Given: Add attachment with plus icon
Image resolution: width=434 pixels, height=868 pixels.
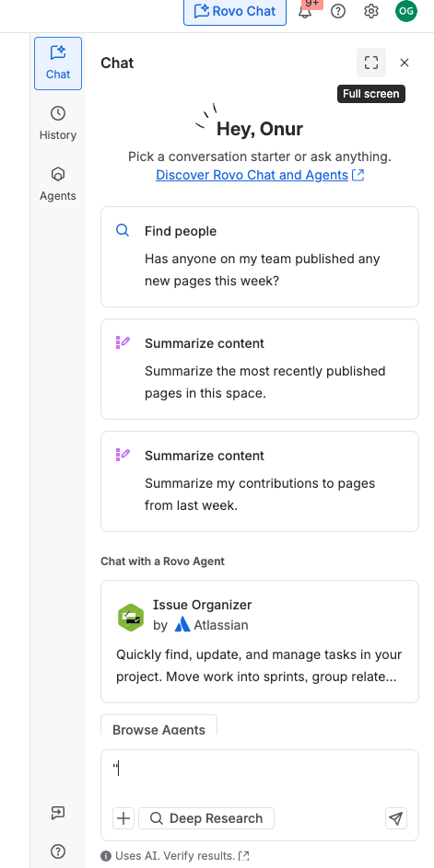Looking at the screenshot, I should 123,818.
